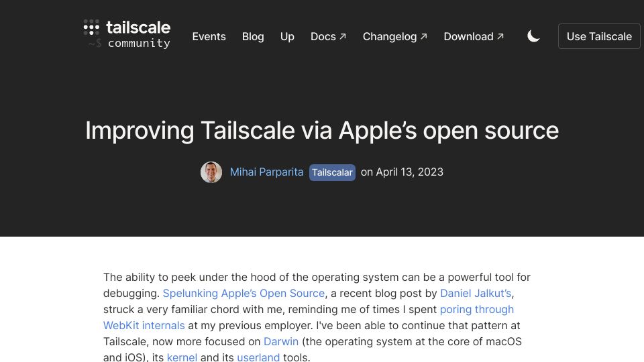
Task: Open Mihai Parparita author link
Action: pos(266,172)
